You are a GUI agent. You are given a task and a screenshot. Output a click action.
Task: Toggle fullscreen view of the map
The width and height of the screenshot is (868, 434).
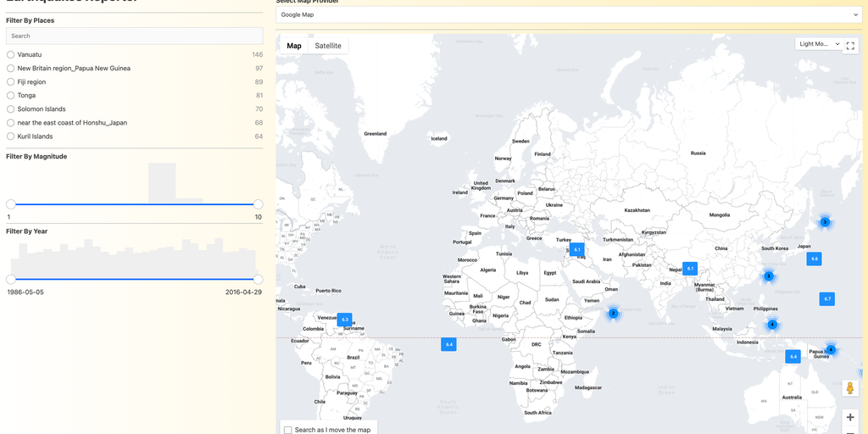(850, 45)
